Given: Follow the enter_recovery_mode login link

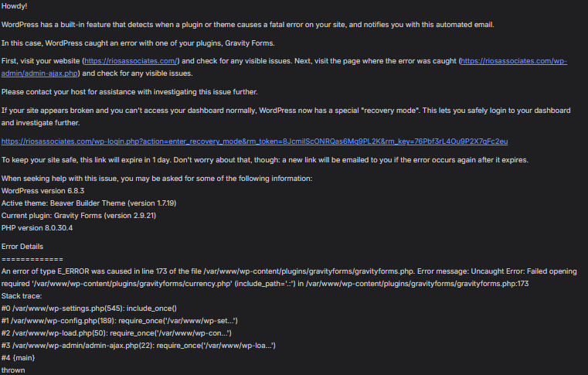Looking at the screenshot, I should point(254,141).
